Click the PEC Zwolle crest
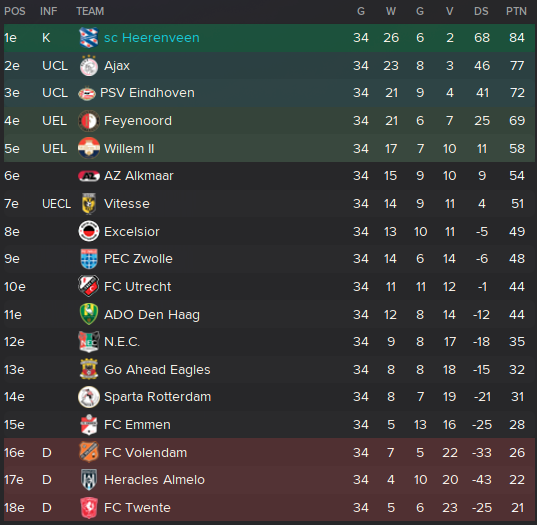The height and width of the screenshot is (525, 537). click(89, 259)
